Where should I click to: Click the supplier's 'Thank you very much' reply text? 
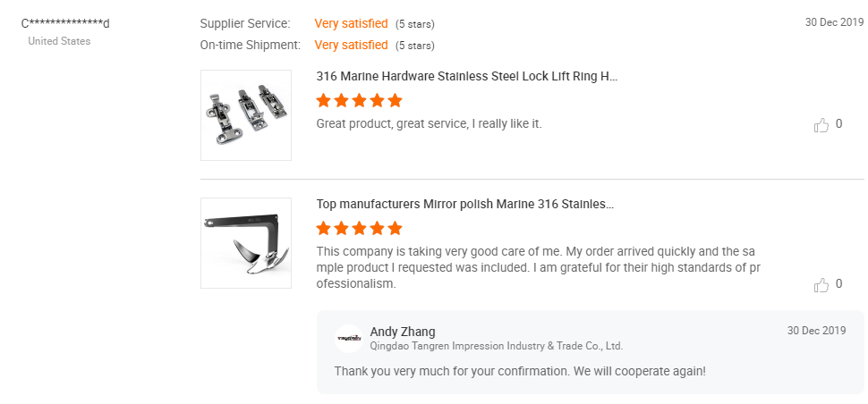click(520, 370)
